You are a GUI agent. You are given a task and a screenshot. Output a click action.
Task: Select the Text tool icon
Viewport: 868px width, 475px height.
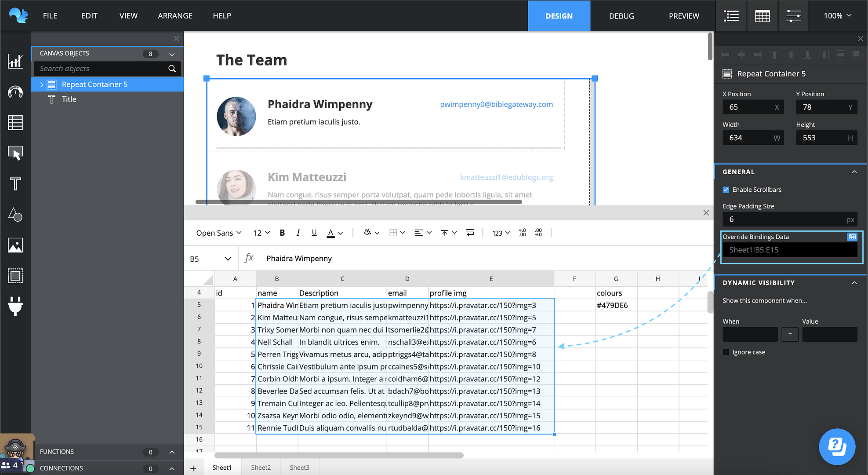pyautogui.click(x=15, y=184)
